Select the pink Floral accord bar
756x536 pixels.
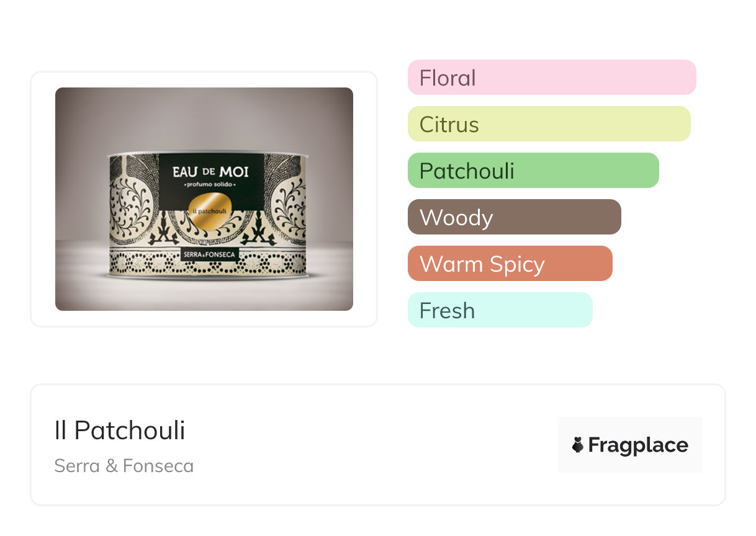click(551, 78)
